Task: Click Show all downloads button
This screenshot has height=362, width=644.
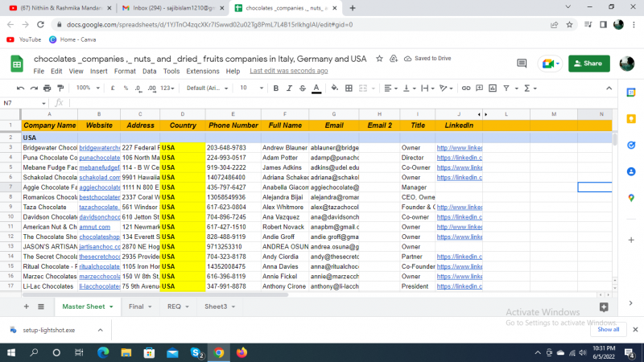Action: tap(609, 330)
